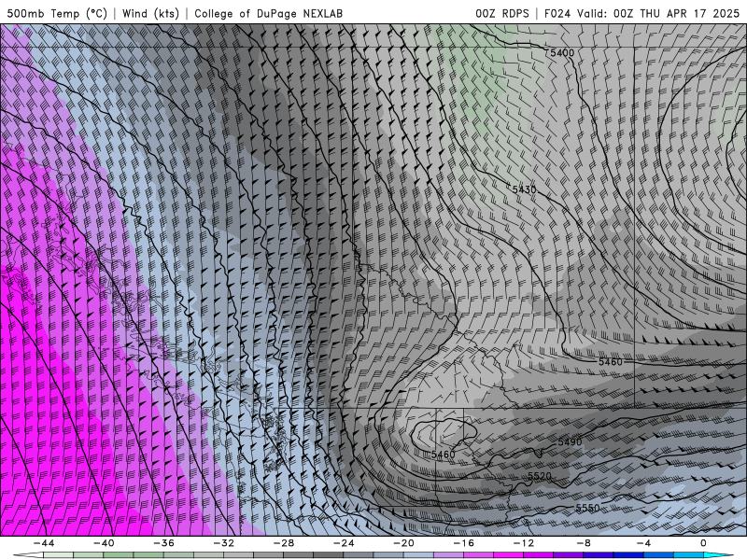The height and width of the screenshot is (560, 747).
Task: Click the 5550 height contour label
Action: pyautogui.click(x=587, y=508)
